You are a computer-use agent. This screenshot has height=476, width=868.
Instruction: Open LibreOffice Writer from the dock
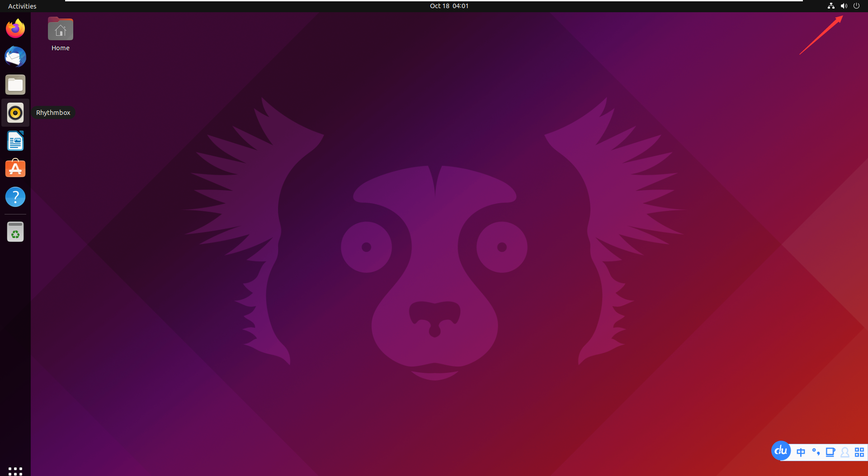click(x=15, y=141)
